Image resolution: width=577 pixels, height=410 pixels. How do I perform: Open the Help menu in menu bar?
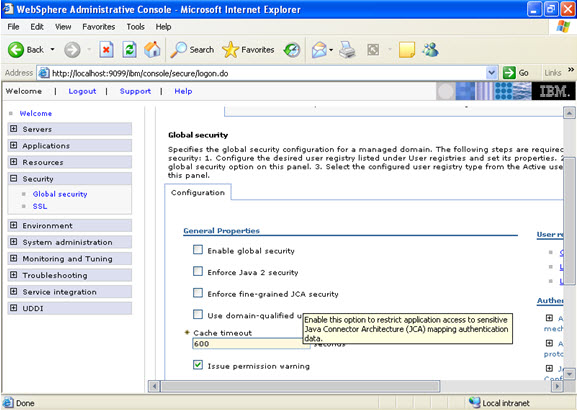[x=163, y=27]
